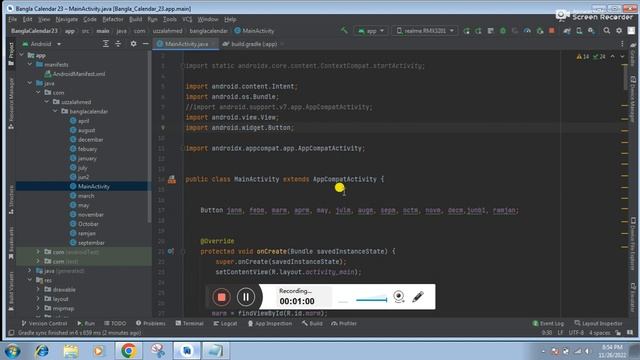Open the Build menu

pos(136,19)
